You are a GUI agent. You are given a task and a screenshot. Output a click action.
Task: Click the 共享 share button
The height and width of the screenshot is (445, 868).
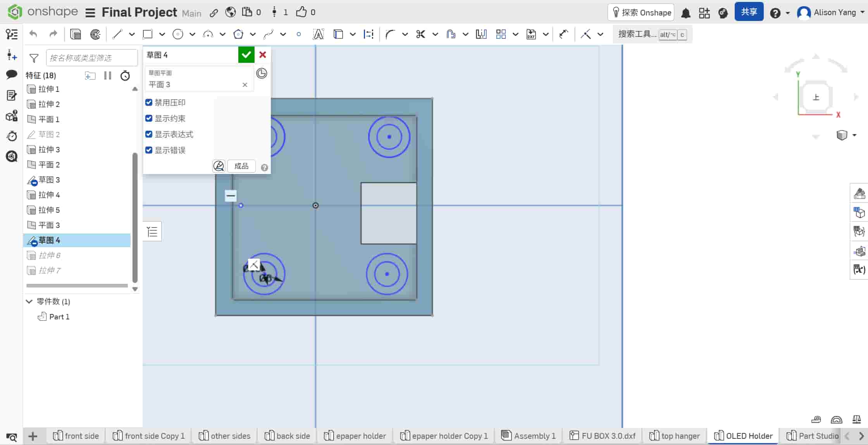[x=749, y=12]
